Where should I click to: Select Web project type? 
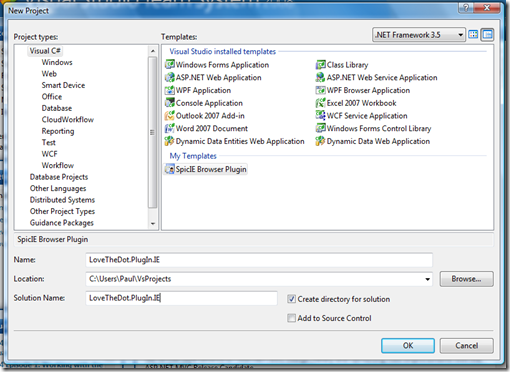pyautogui.click(x=49, y=74)
